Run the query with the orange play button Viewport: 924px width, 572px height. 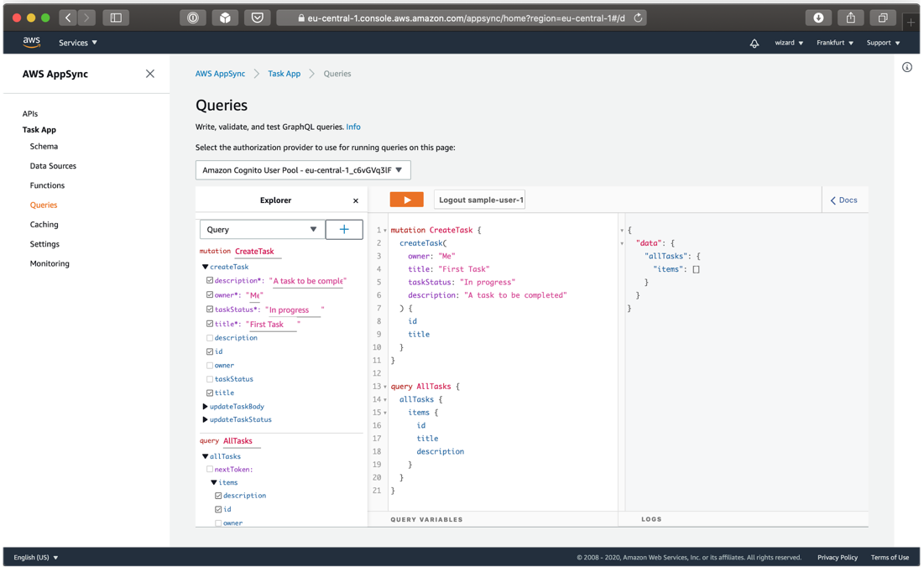coord(406,200)
